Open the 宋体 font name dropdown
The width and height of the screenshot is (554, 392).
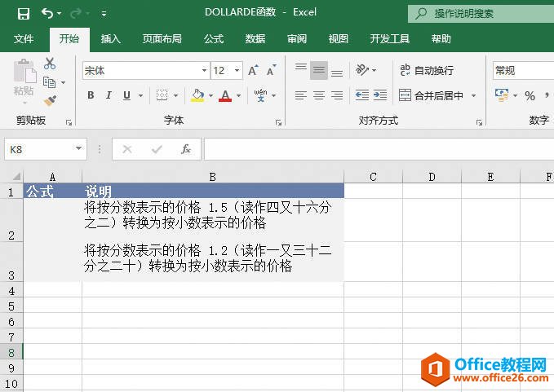(204, 71)
